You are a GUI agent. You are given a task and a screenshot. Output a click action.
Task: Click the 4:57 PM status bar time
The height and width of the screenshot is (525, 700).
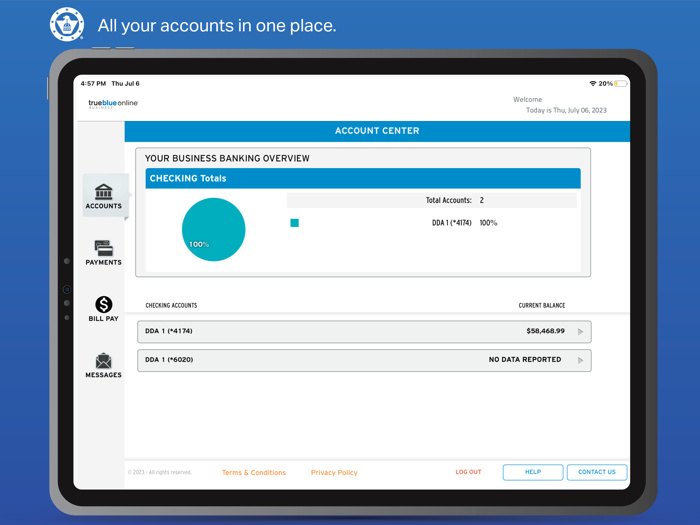93,83
